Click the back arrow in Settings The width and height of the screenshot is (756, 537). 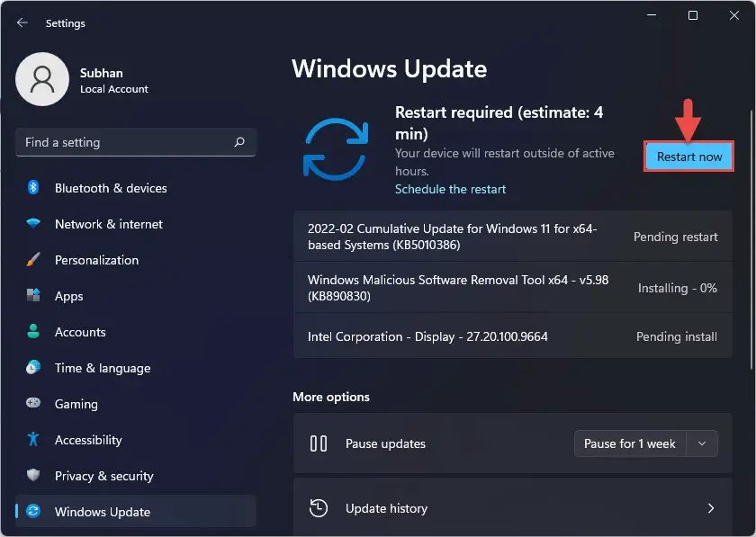(22, 22)
